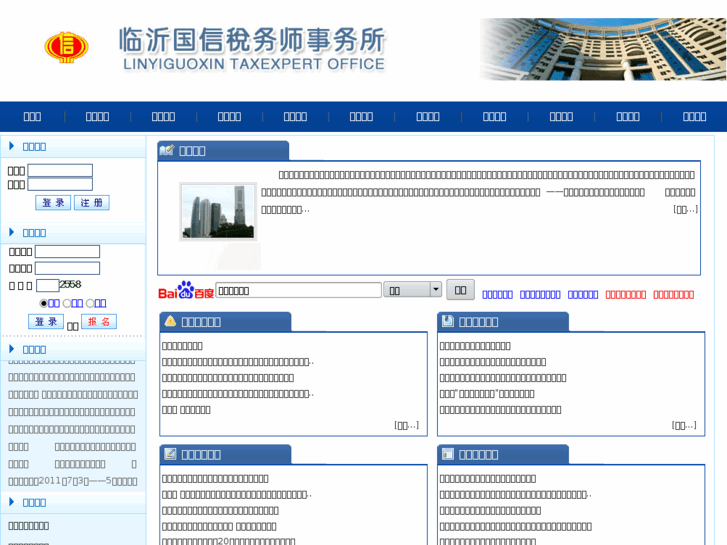Open the first blue link after the search button
This screenshot has height=545, width=727.
pos(497,295)
